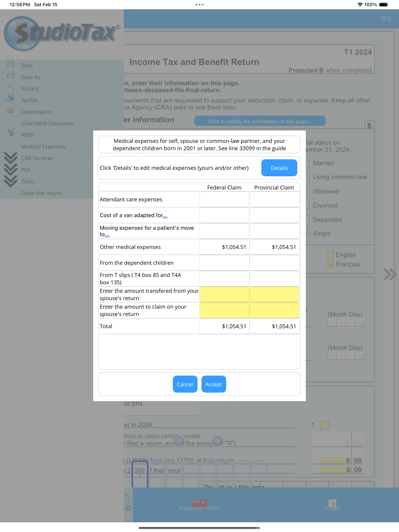Open Medical Expenses menu item
Screen dimensions: 399x532
[43, 147]
